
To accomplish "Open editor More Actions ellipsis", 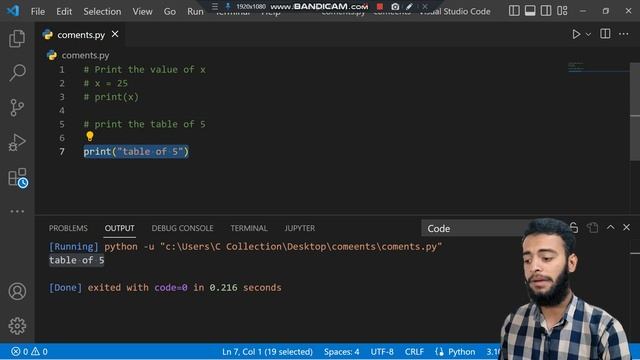I will [624, 34].
